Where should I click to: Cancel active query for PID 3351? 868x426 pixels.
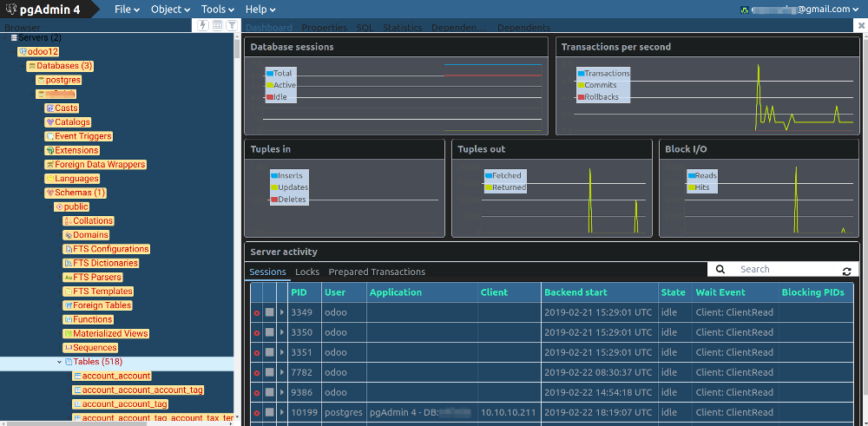tap(269, 352)
